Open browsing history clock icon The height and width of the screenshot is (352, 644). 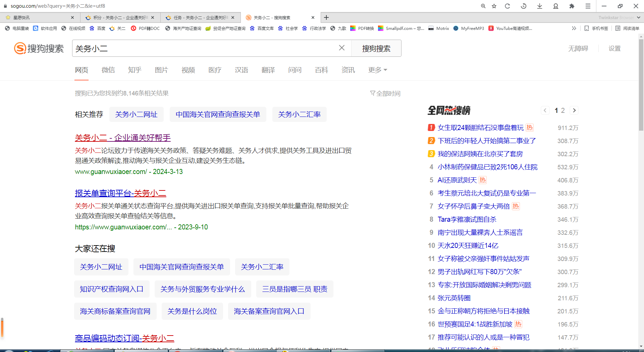pos(524,6)
